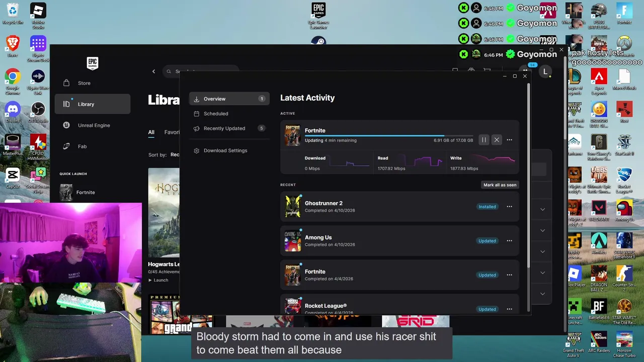Open Among Us desktop shortcut

624,211
